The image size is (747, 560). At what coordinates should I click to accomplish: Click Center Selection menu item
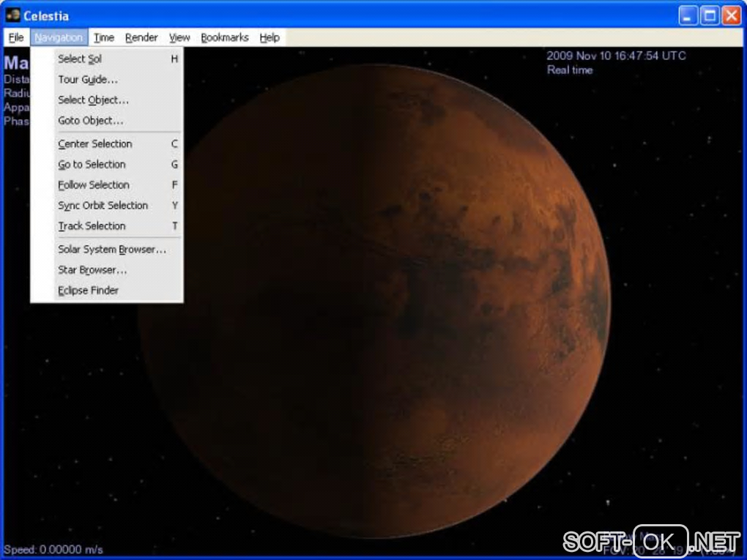(x=107, y=143)
